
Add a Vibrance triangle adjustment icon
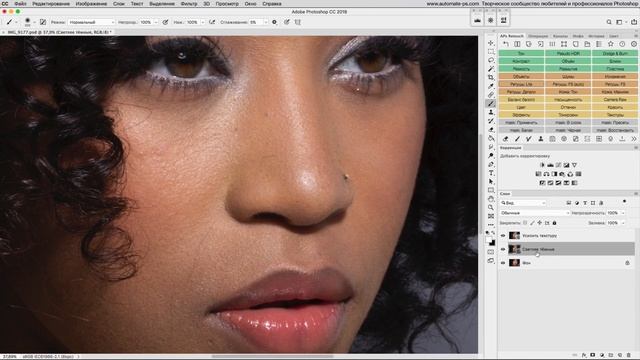pyautogui.click(x=574, y=165)
